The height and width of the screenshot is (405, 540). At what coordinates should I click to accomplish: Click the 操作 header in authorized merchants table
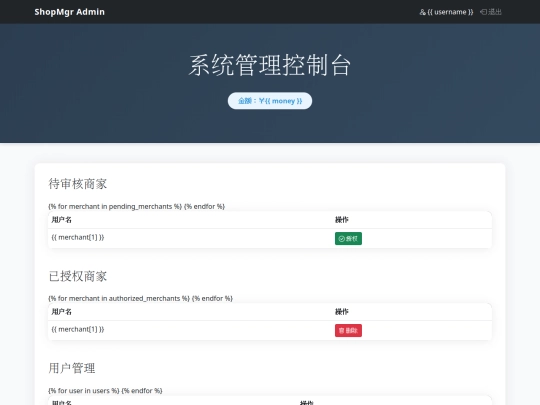tap(342, 312)
